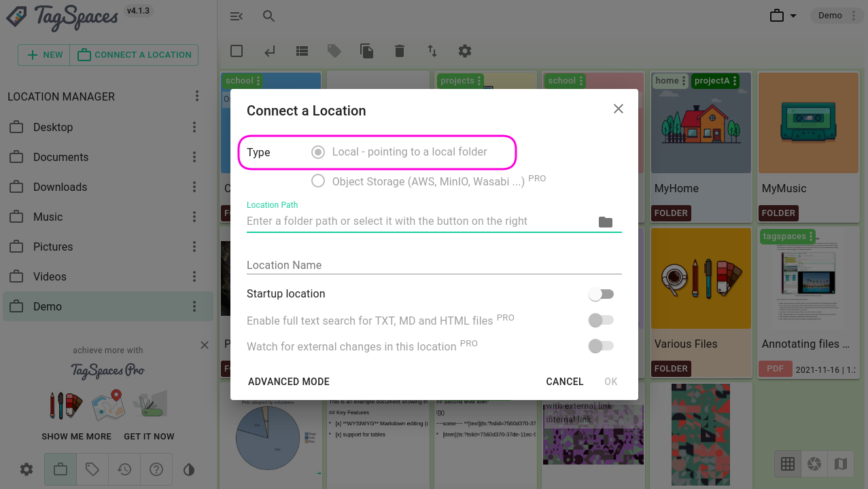Click CONNECT A LOCATION button
Image resolution: width=868 pixels, height=489 pixels.
click(134, 55)
